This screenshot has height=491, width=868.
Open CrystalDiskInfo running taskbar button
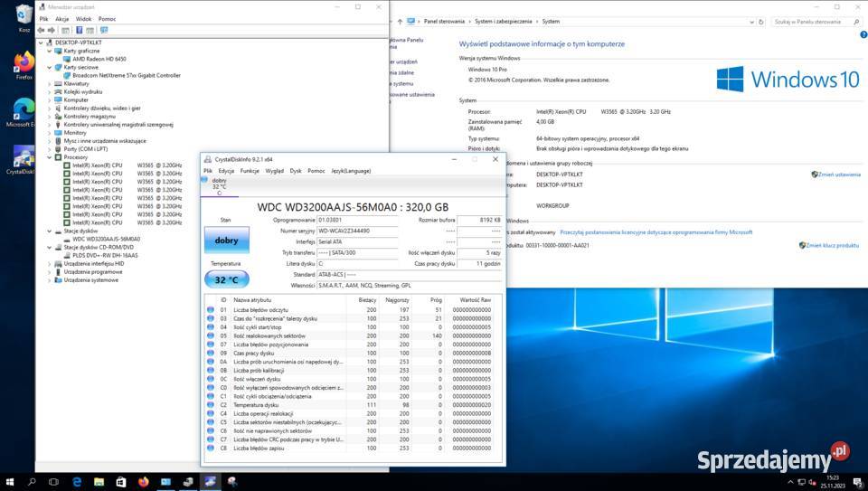point(210,482)
